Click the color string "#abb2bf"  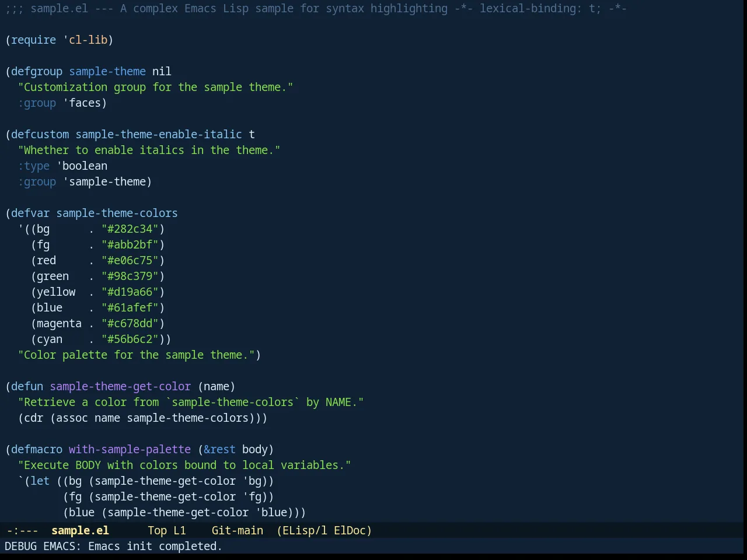click(x=130, y=244)
